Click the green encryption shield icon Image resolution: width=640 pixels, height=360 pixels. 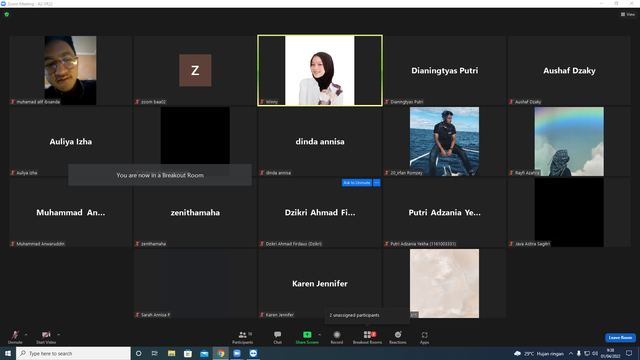7,14
